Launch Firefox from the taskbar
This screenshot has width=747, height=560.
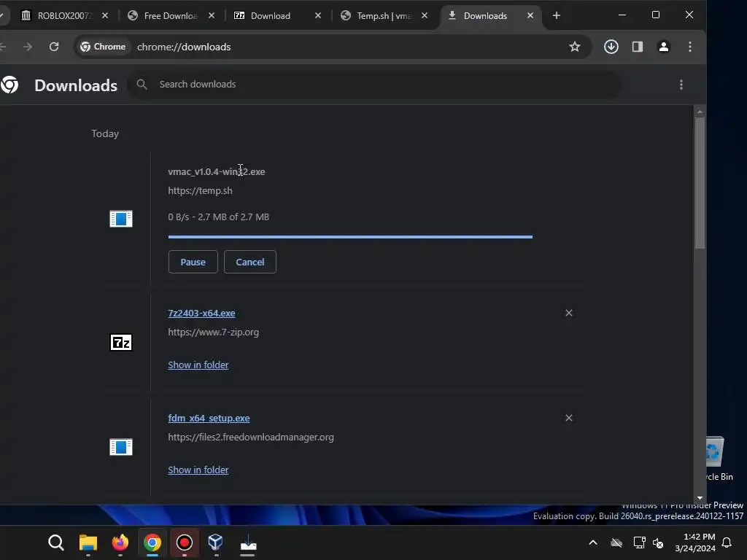pyautogui.click(x=120, y=542)
